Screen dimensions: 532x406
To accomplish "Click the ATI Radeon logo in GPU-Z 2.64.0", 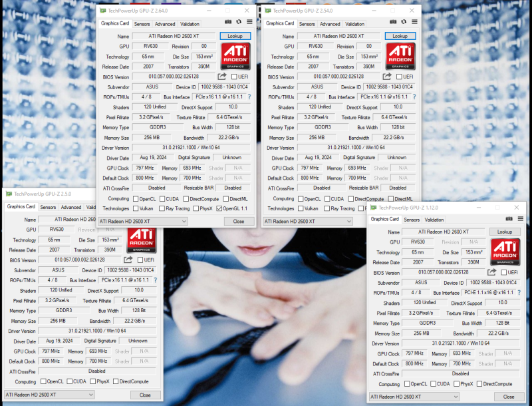I will click(x=235, y=56).
